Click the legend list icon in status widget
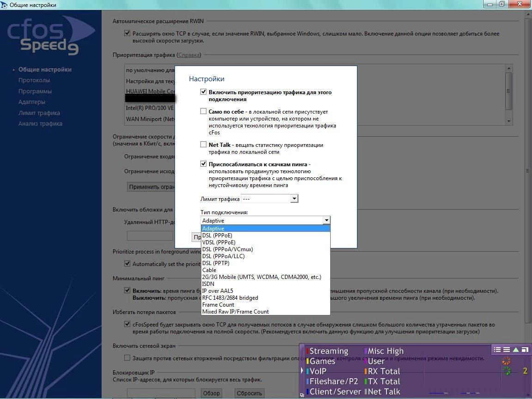Image resolution: width=532 pixels, height=399 pixels. tap(497, 350)
